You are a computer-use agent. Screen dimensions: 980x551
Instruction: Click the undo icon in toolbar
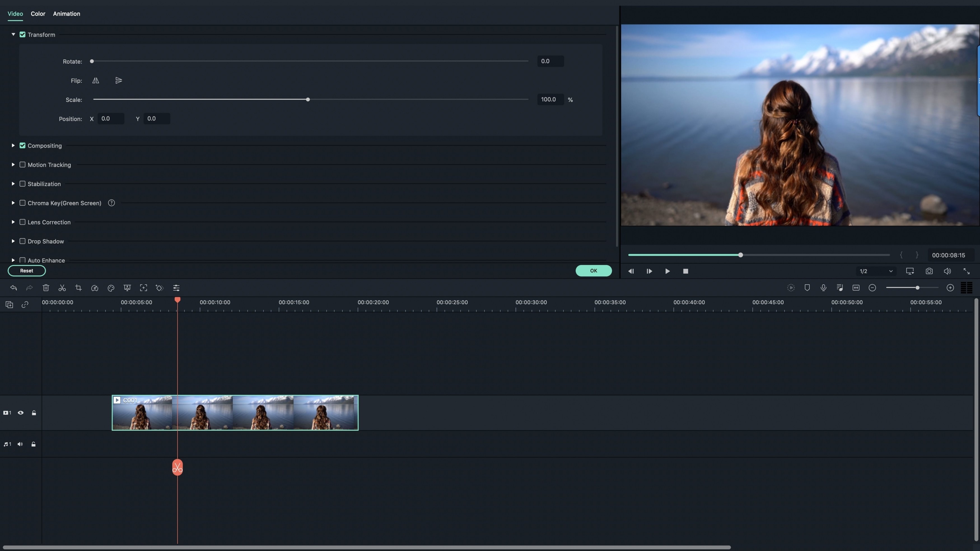click(x=13, y=288)
